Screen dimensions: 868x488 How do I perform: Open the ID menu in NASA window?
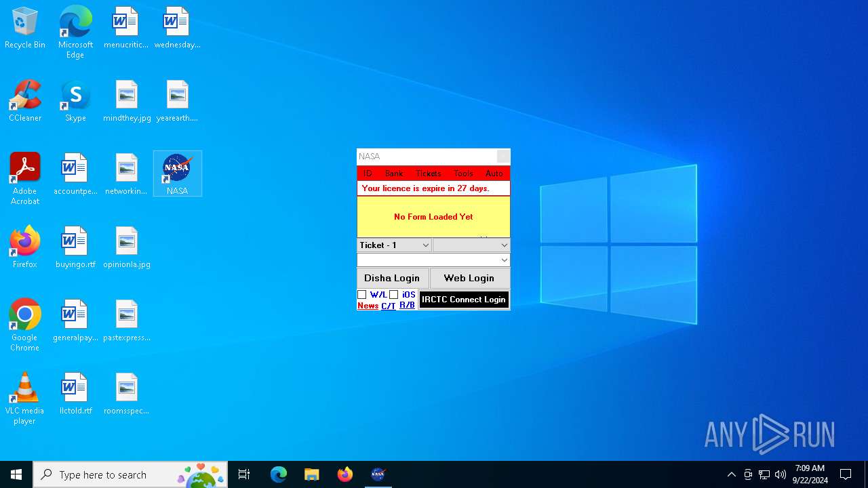pos(368,174)
